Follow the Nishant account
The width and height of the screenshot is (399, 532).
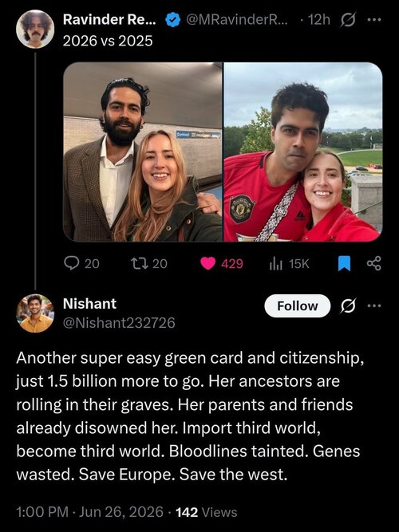(x=298, y=305)
